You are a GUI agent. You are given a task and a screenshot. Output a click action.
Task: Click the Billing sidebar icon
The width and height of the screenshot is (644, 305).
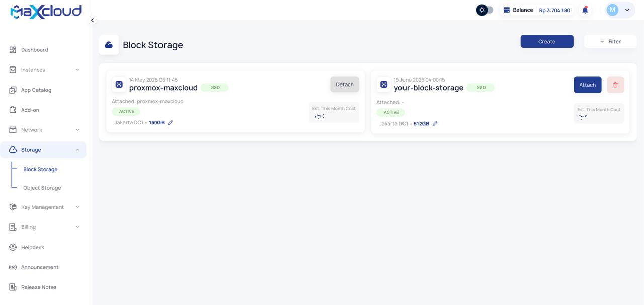[13, 227]
